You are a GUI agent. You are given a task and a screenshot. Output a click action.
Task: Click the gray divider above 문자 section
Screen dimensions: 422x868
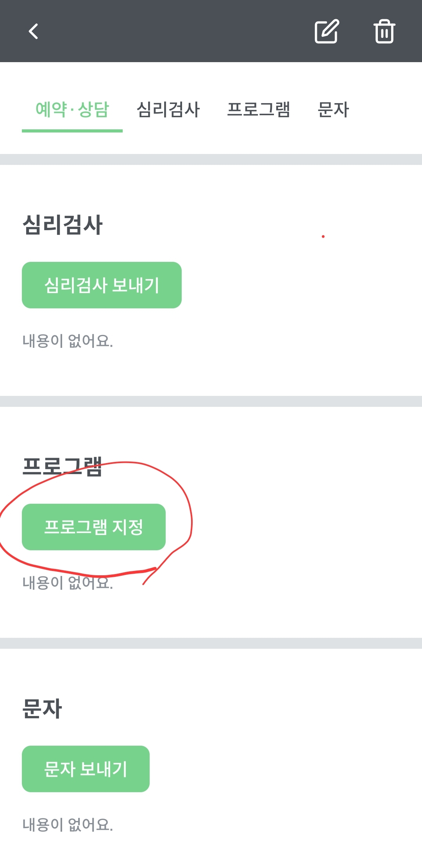211,643
